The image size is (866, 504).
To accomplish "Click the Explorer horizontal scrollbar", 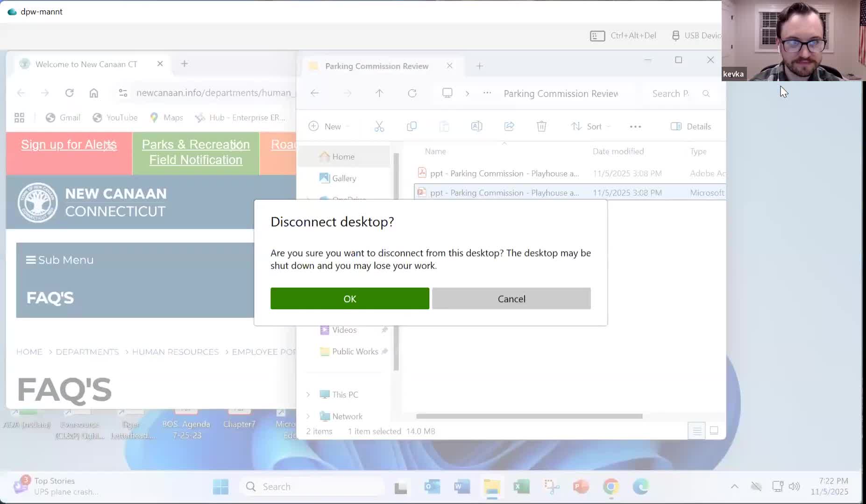I will pos(529,416).
